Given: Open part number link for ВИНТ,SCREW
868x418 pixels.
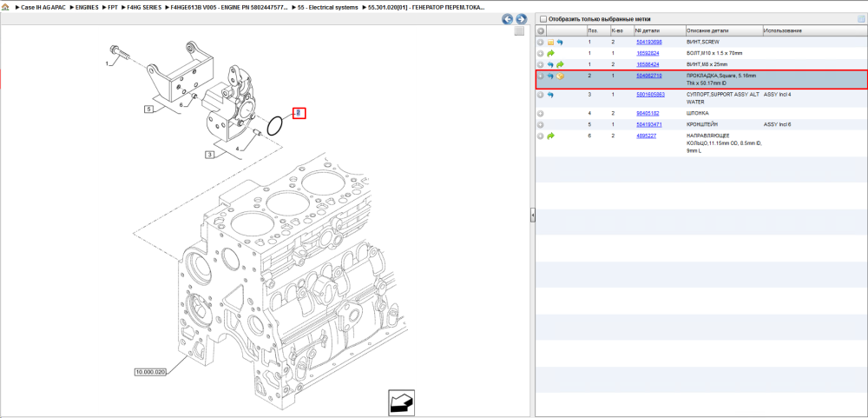Looking at the screenshot, I should click(648, 42).
